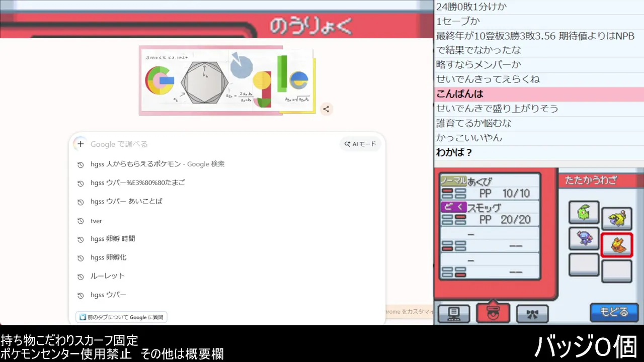Select the last suggestion 'hgss ウパー'
Viewport: 644px width, 362px height.
click(226, 295)
